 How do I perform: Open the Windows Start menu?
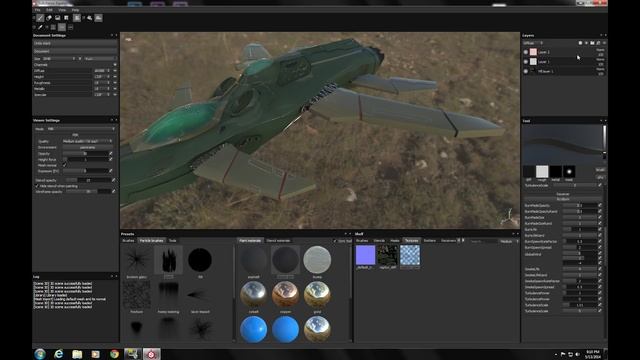[40, 354]
